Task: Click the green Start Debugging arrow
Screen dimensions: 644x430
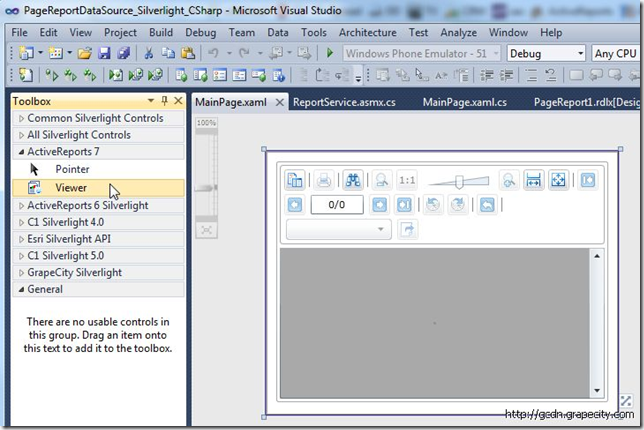Action: pyautogui.click(x=330, y=53)
